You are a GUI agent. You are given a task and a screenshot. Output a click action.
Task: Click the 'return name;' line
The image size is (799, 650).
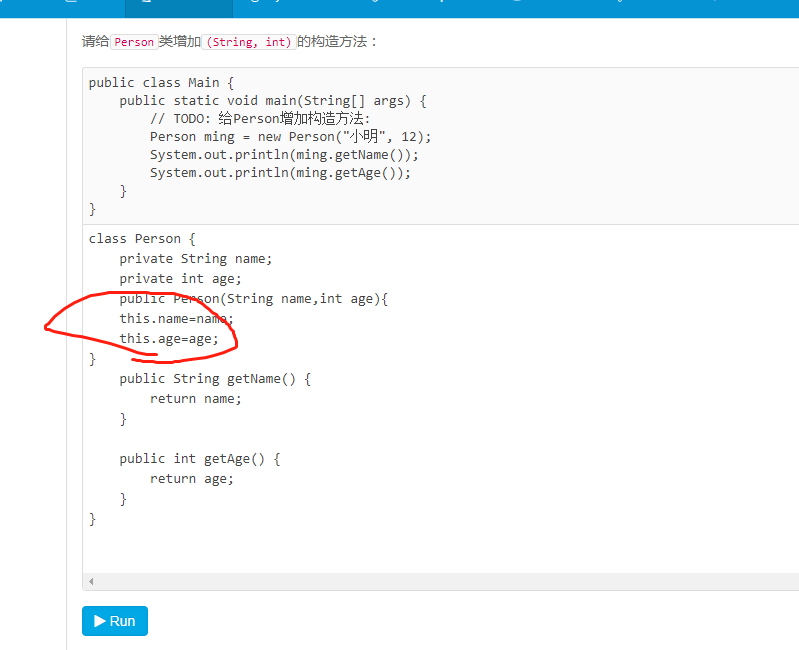click(196, 399)
